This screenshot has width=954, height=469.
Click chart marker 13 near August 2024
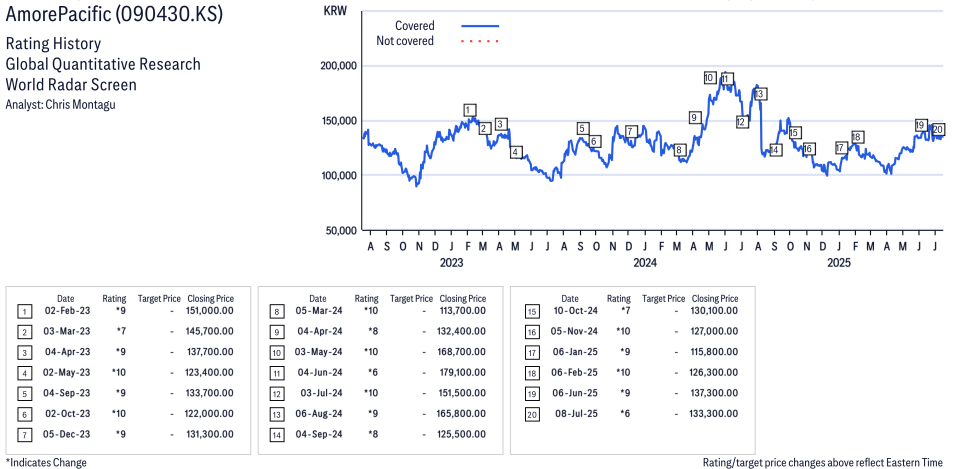click(760, 94)
